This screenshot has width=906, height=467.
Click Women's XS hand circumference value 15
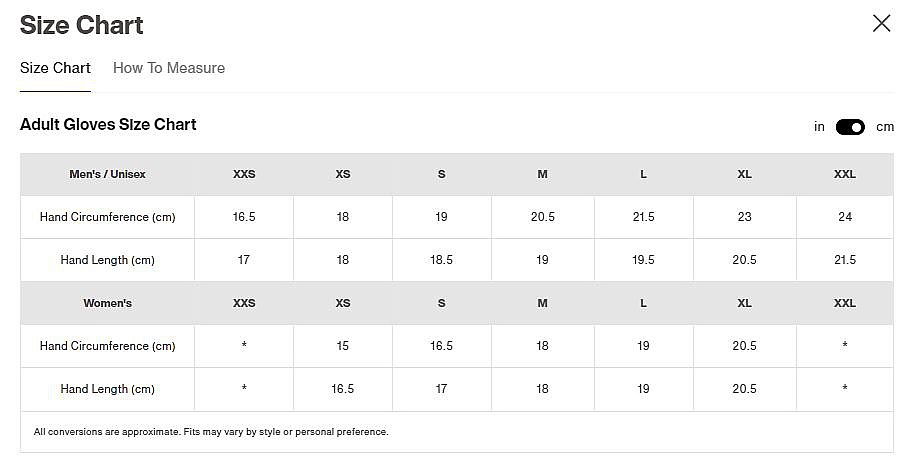tap(343, 346)
